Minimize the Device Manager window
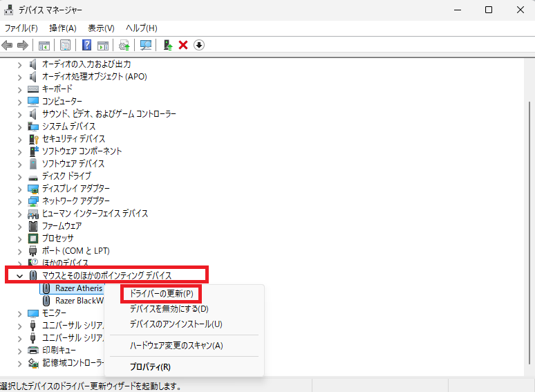 point(458,10)
